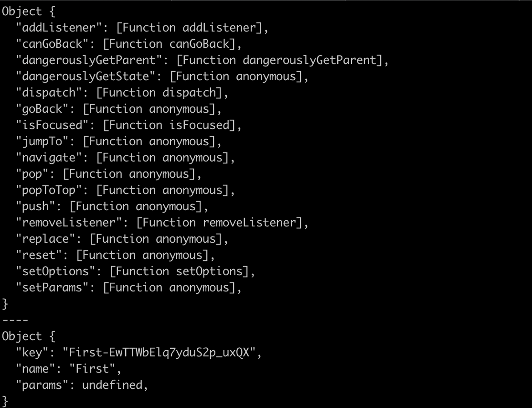The image size is (532, 408).
Task: Click the "replace" property key
Action: point(45,239)
